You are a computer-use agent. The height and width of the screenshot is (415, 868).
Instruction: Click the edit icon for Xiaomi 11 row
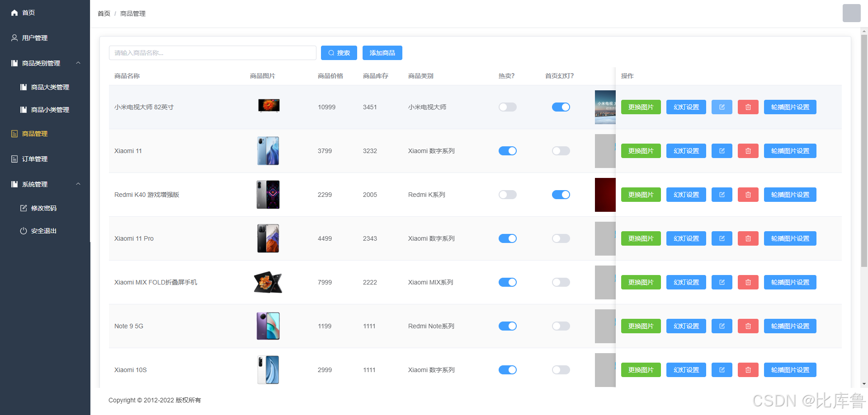[722, 151]
